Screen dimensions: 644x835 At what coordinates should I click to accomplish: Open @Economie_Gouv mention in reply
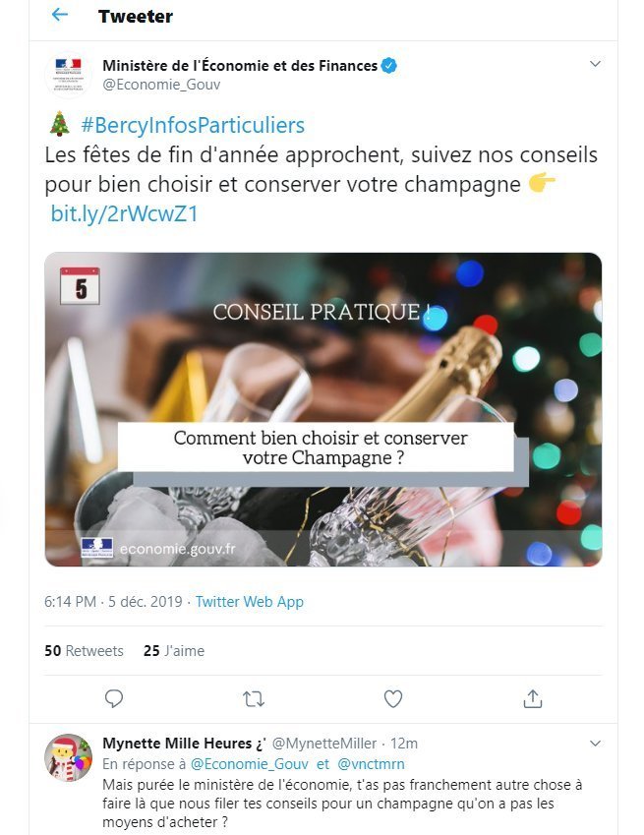click(x=249, y=764)
